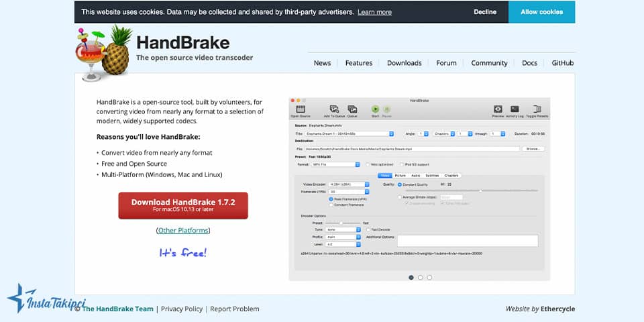
Task: Click the green Start encode icon
Action: coord(376,109)
